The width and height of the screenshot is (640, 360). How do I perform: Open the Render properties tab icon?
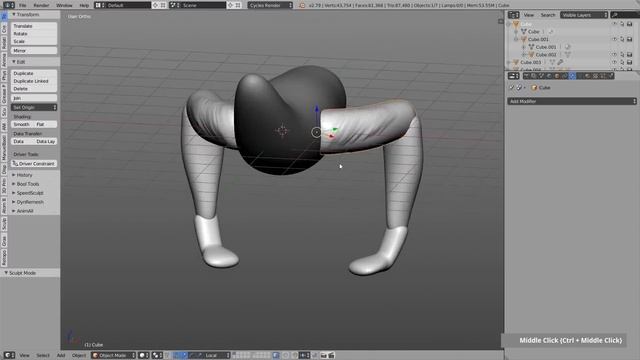tap(527, 76)
